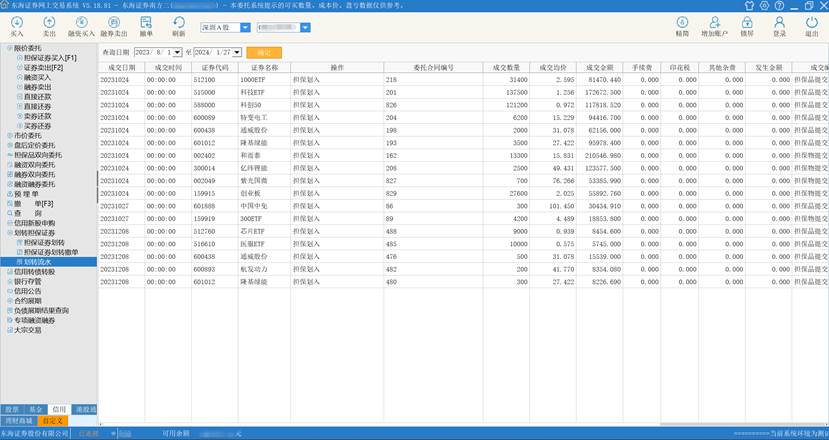Click the 卖出 (sell) toolbar icon
829x440 pixels.
[x=49, y=26]
